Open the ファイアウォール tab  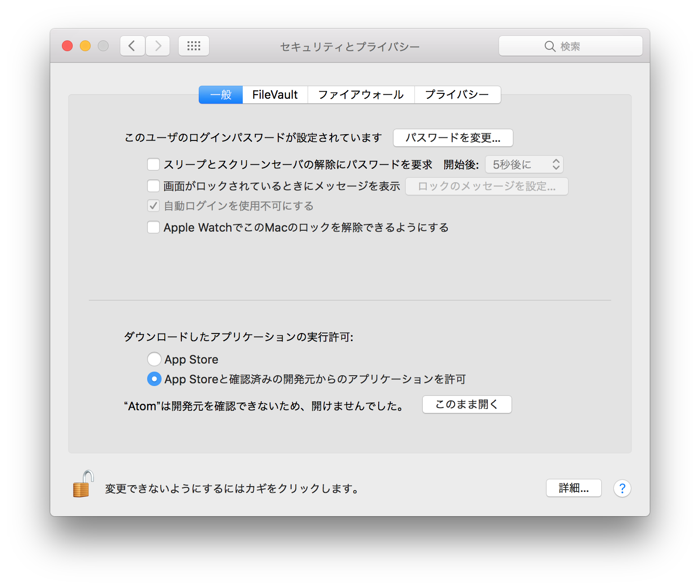click(x=361, y=95)
